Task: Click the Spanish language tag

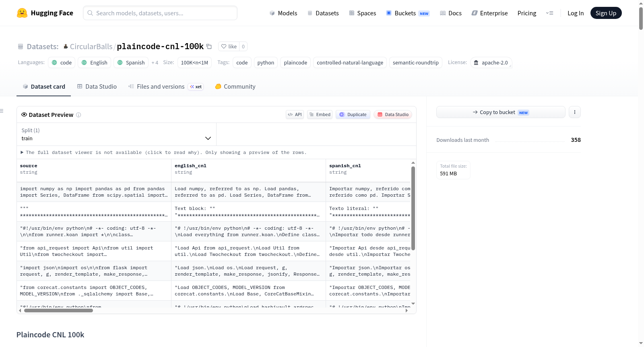Action: click(131, 62)
